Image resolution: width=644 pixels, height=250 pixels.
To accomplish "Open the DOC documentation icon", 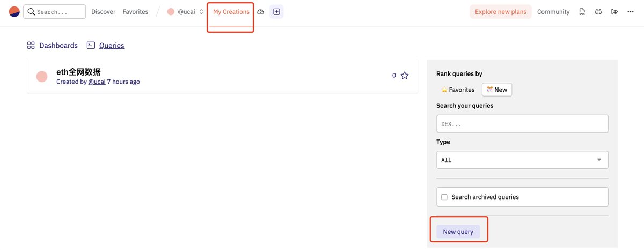I will (x=583, y=12).
